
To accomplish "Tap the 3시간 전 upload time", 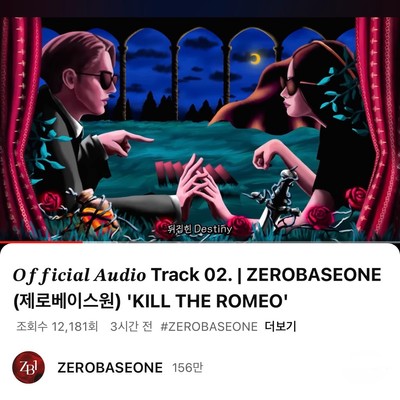I will pos(131,327).
